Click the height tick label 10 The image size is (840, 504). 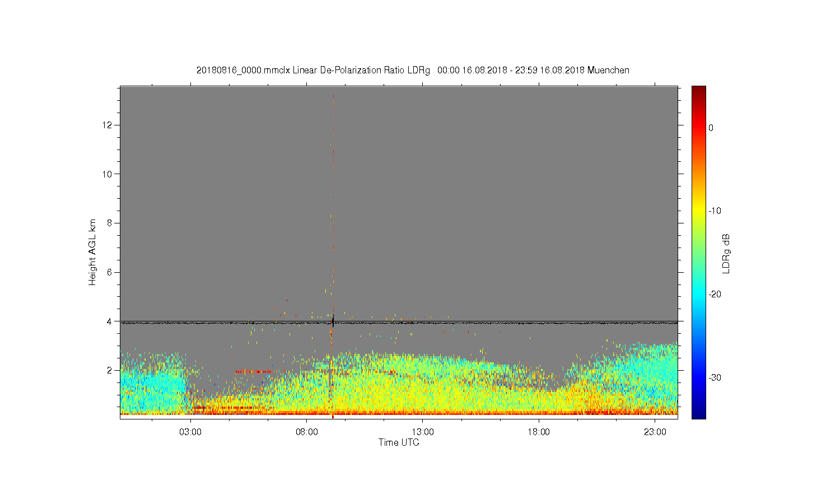[108, 174]
